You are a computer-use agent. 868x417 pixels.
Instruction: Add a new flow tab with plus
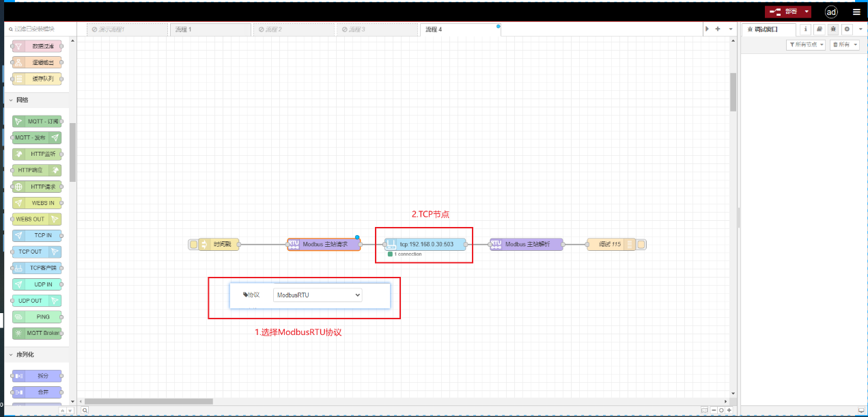(x=717, y=29)
